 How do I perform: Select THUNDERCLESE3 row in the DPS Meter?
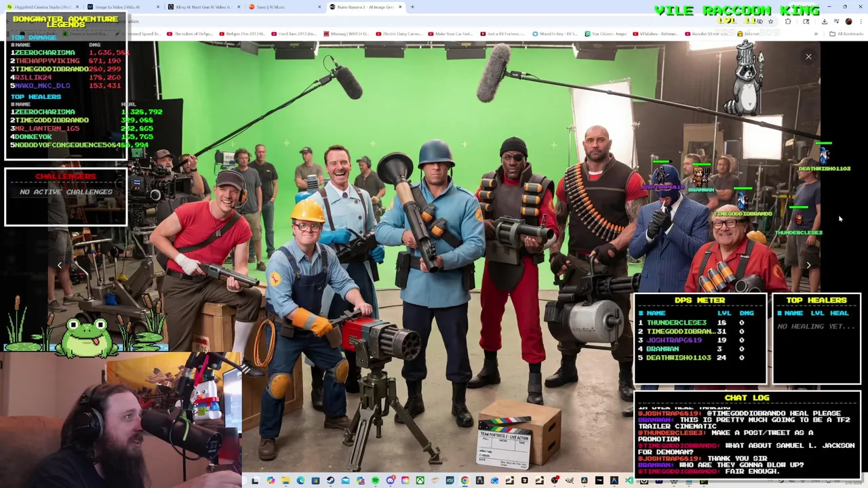click(x=698, y=323)
